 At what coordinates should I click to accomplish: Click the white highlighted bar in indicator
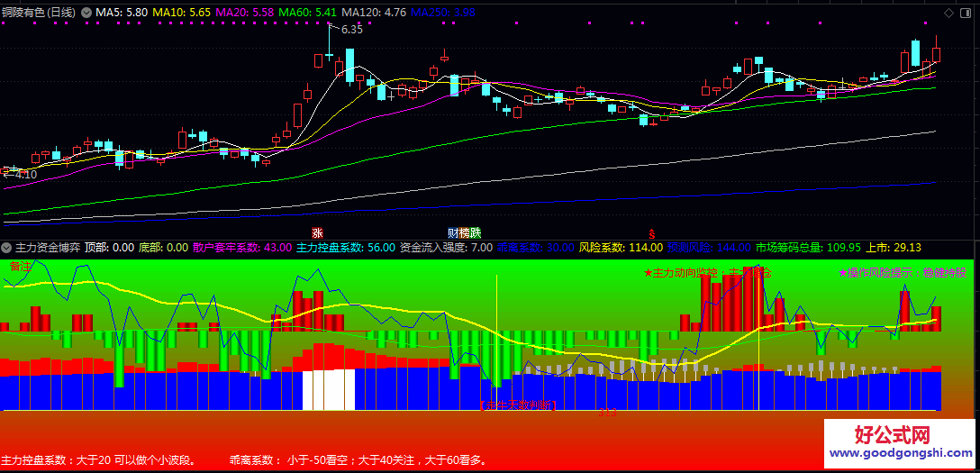[329, 390]
